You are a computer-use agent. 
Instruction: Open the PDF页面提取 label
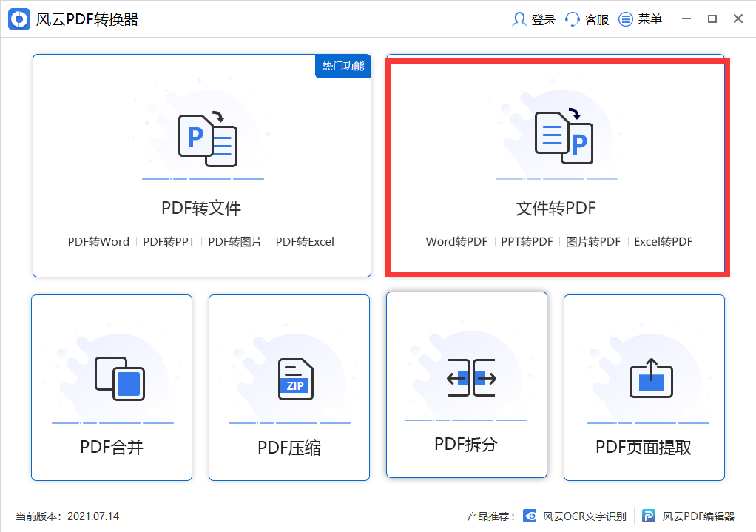pos(644,448)
